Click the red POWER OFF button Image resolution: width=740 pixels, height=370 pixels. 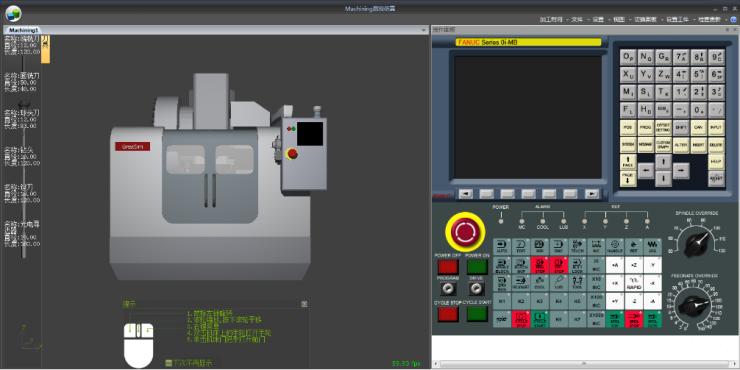[448, 267]
